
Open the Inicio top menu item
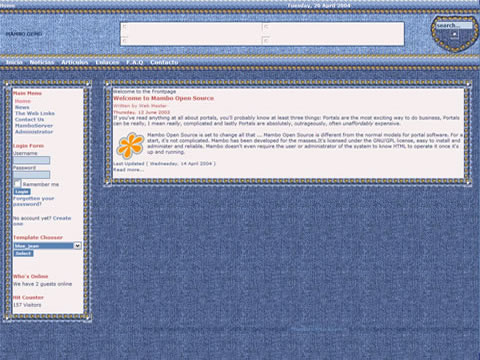coord(14,62)
